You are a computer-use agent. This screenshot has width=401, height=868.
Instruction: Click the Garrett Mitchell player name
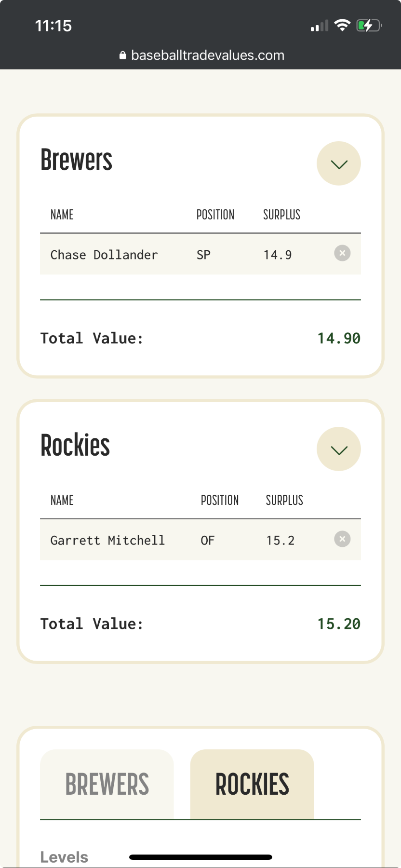pos(107,540)
